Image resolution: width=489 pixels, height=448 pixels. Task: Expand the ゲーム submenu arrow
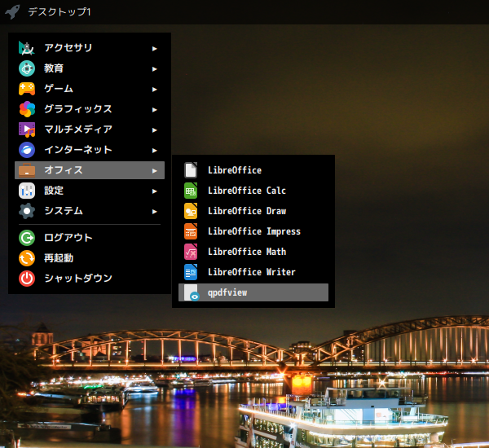[154, 90]
